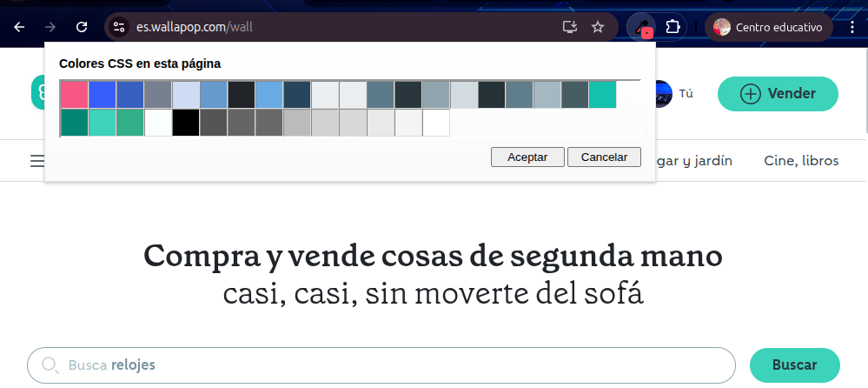Image resolution: width=868 pixels, height=388 pixels.
Task: Open the Extensions puzzle icon
Action: click(672, 27)
